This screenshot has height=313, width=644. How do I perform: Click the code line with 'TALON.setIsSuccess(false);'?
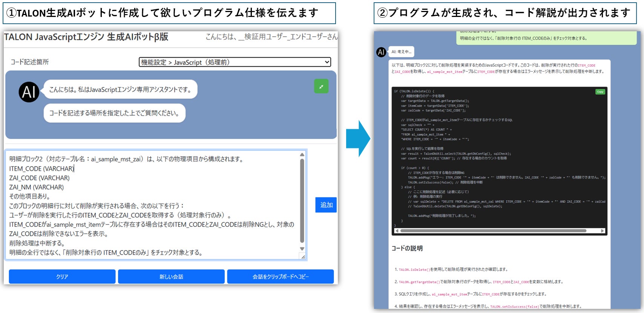point(445,182)
